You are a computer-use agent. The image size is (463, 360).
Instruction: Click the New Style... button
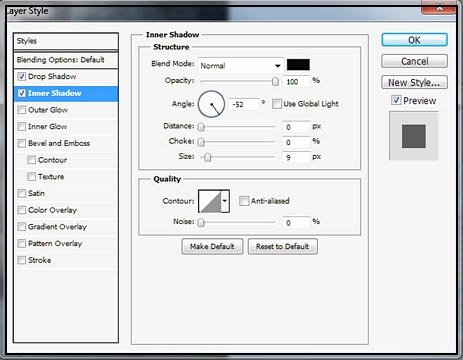point(414,82)
